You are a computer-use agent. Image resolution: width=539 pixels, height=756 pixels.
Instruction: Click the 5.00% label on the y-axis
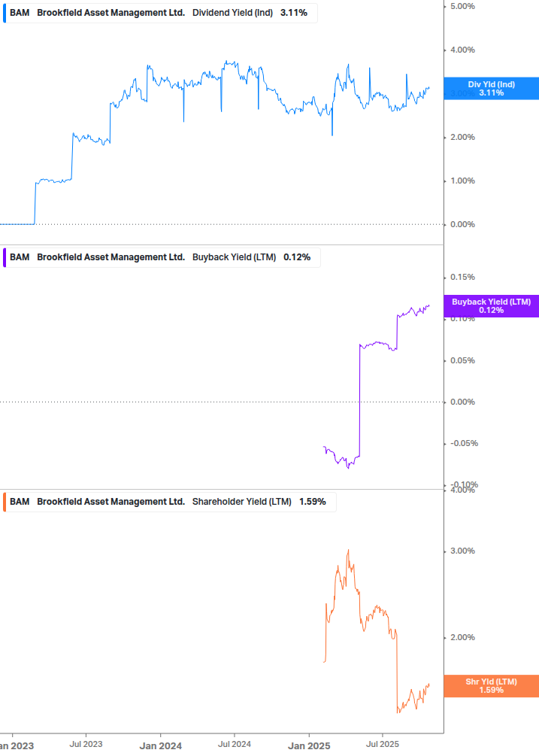point(462,7)
